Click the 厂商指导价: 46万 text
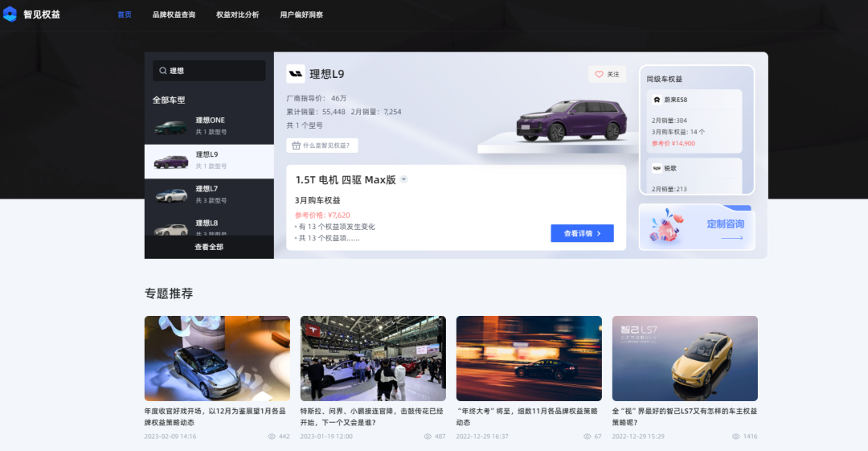Image resolution: width=868 pixels, height=451 pixels. (x=316, y=99)
